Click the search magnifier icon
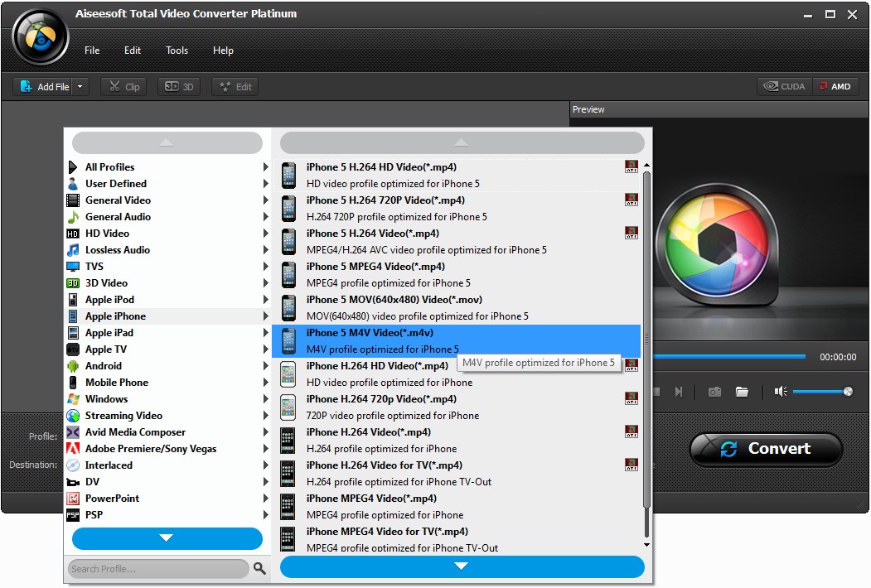 pyautogui.click(x=259, y=569)
